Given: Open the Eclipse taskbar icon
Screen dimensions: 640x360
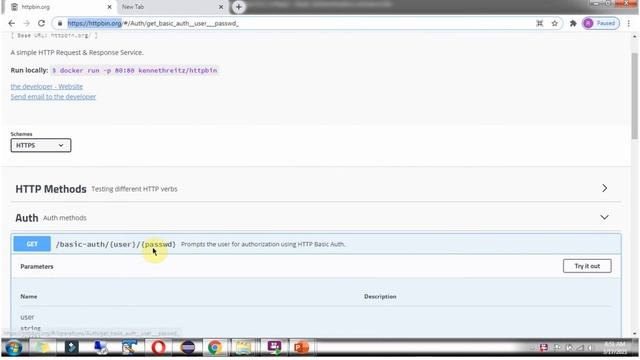Looking at the screenshot, I should (187, 347).
